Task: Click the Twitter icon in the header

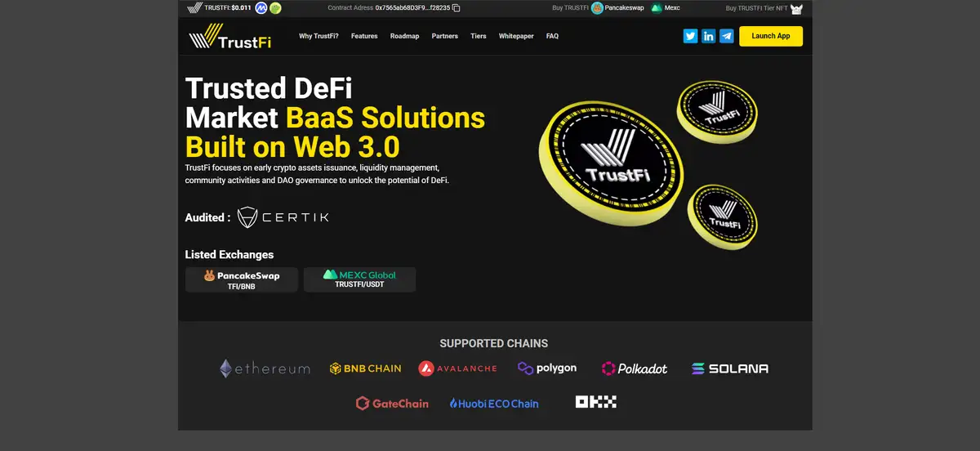Action: tap(690, 36)
